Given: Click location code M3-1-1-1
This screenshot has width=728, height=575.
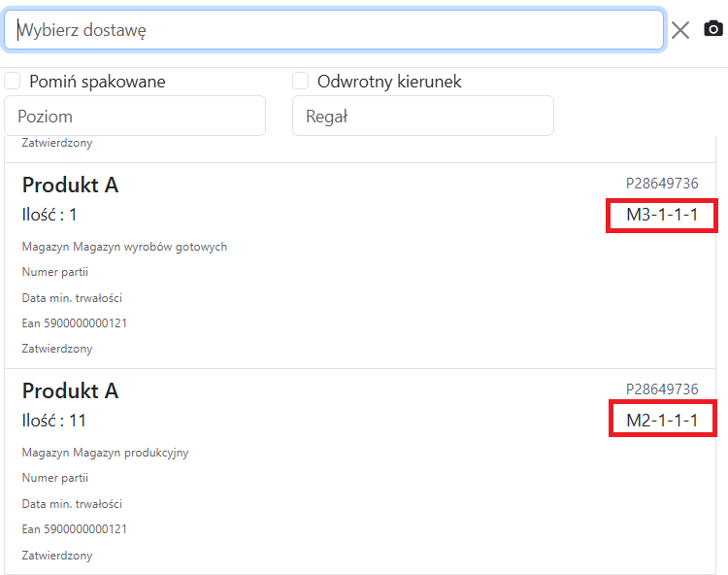Looking at the screenshot, I should pos(662,215).
